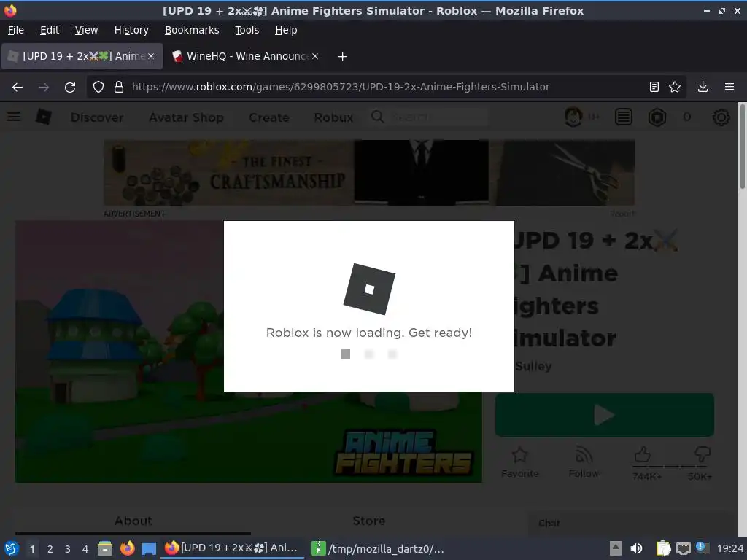747x560 pixels.
Task: Open the View menu
Action: point(86,30)
